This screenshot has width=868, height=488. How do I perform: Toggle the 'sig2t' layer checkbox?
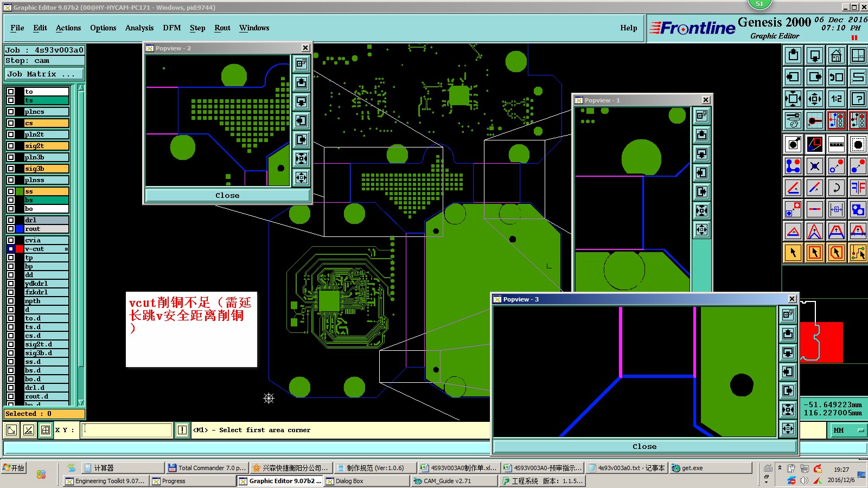pyautogui.click(x=11, y=146)
